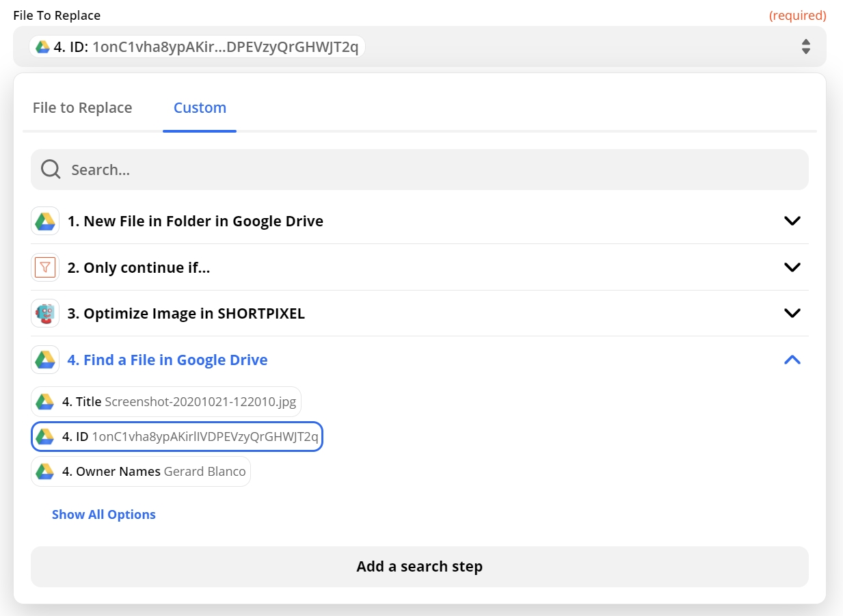Expand the Only continue if chevron
843x616 pixels.
pyautogui.click(x=792, y=267)
